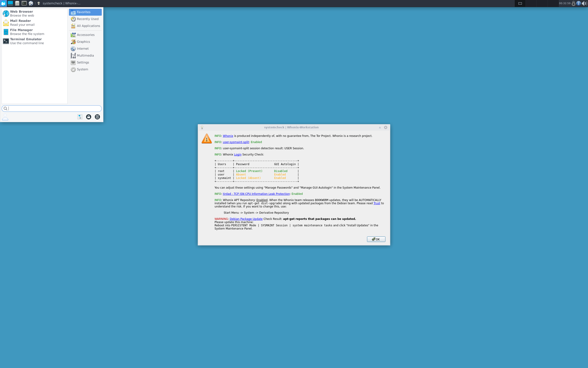Launch the terminal from the top panel
This screenshot has width=588, height=368.
pyautogui.click(x=24, y=3)
